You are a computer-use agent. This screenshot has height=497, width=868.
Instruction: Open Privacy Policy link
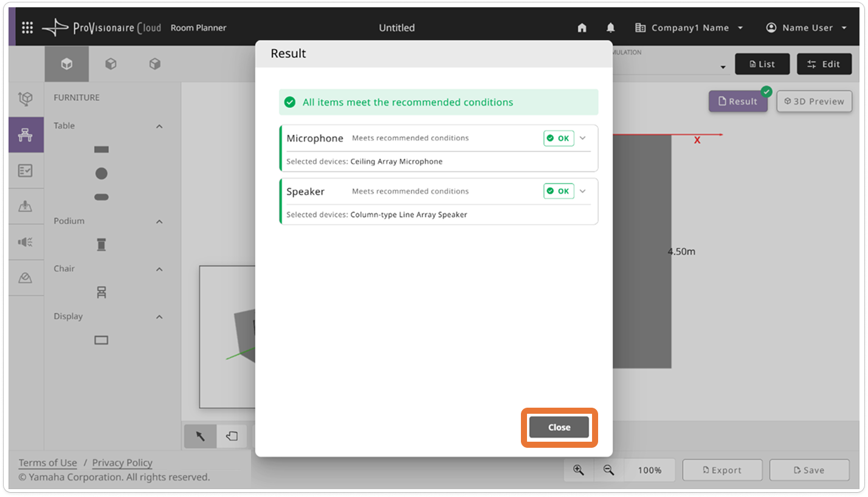point(122,463)
